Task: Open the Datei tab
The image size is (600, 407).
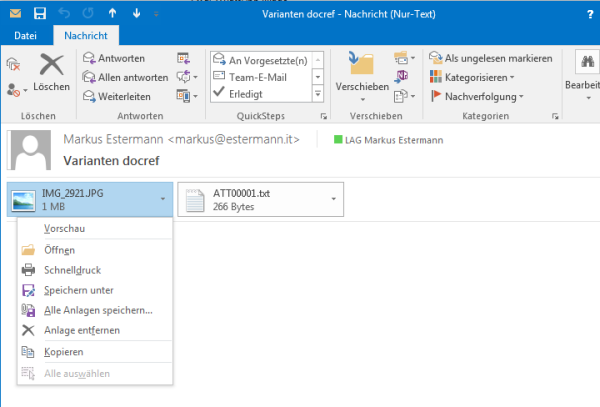Action: click(x=25, y=36)
